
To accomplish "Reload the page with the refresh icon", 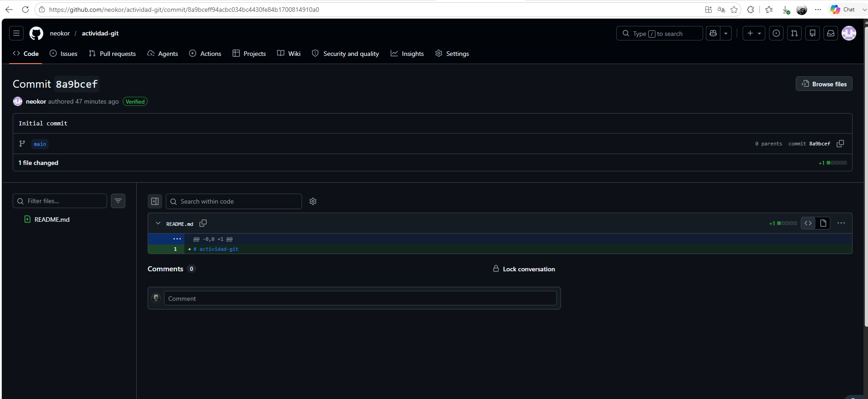I will [x=25, y=10].
